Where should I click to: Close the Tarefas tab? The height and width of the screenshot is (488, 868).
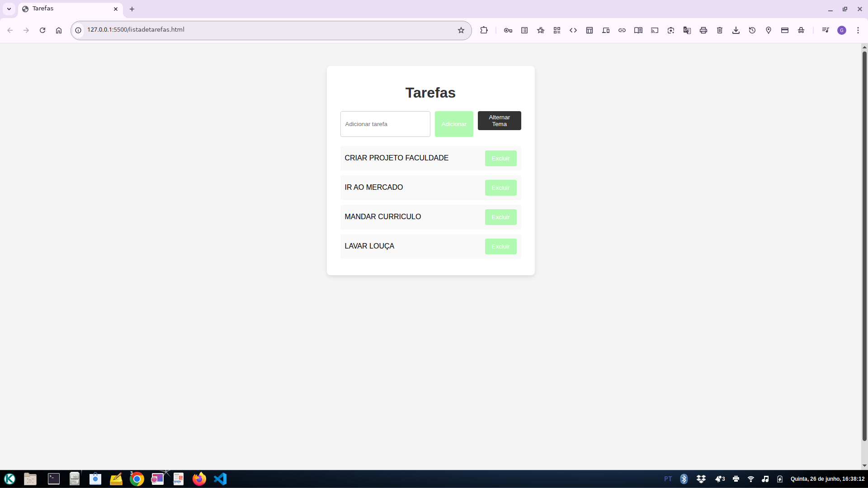pyautogui.click(x=116, y=9)
